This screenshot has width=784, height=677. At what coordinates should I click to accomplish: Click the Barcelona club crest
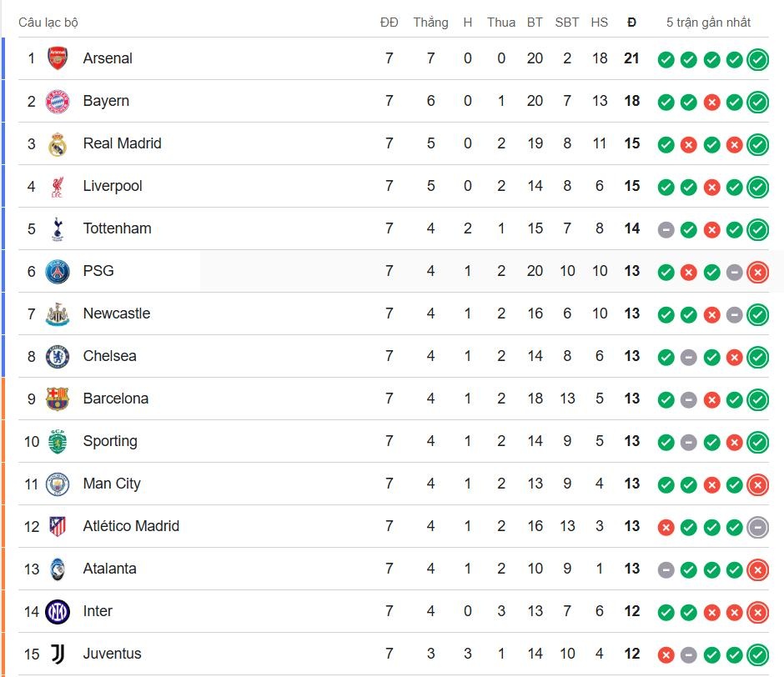[56, 399]
